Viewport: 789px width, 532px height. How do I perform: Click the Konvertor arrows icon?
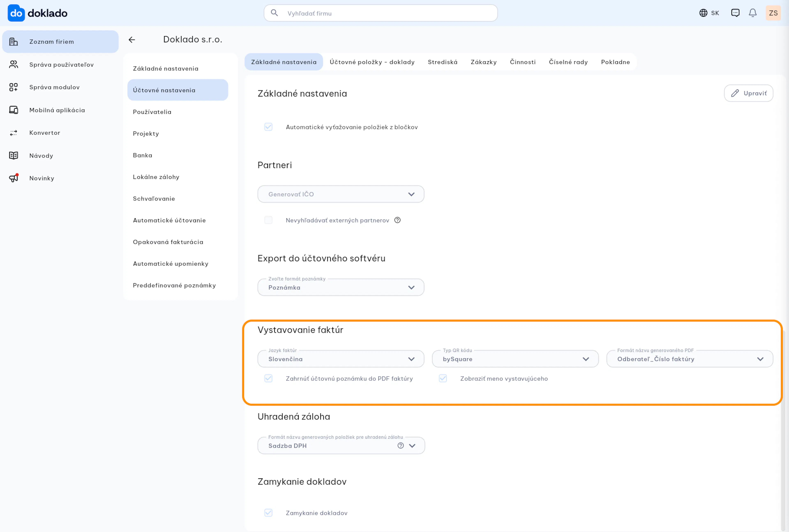14,133
